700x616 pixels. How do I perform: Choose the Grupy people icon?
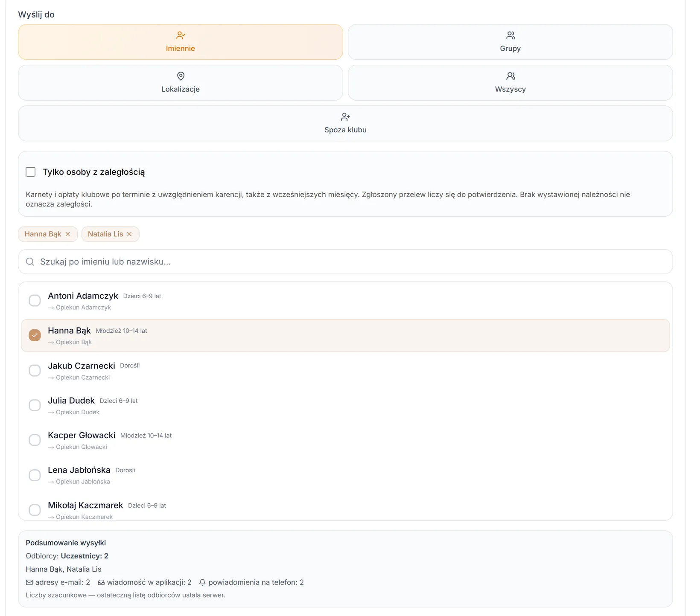tap(510, 35)
